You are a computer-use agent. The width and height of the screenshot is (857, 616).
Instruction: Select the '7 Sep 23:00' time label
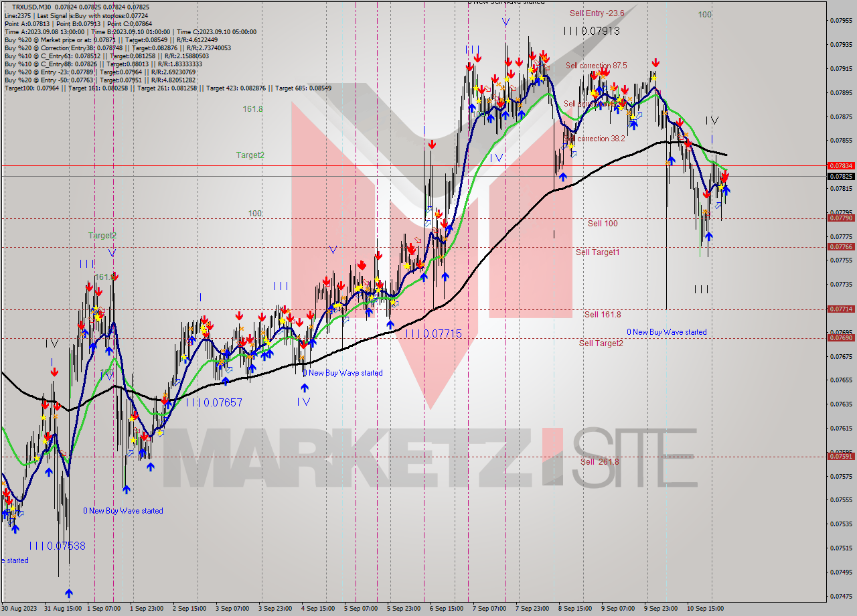pos(532,609)
